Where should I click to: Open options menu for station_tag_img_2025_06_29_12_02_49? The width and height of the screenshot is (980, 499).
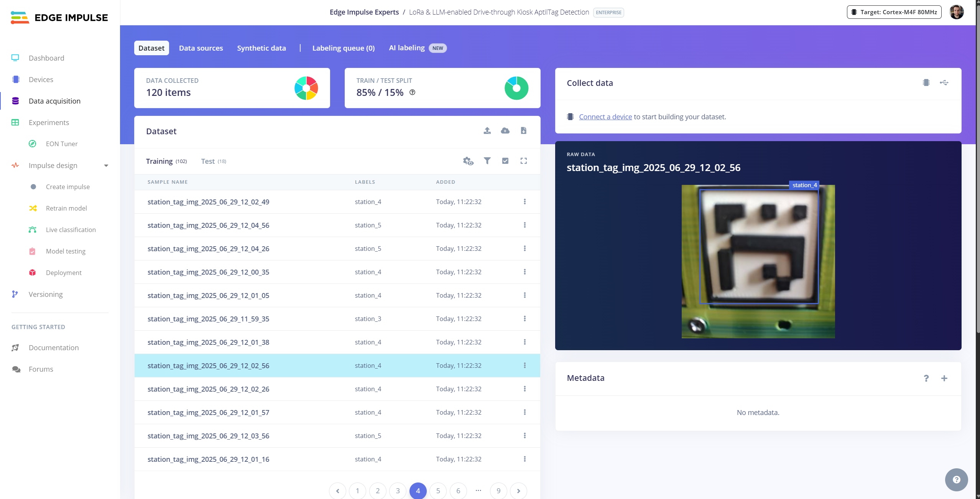(x=525, y=202)
